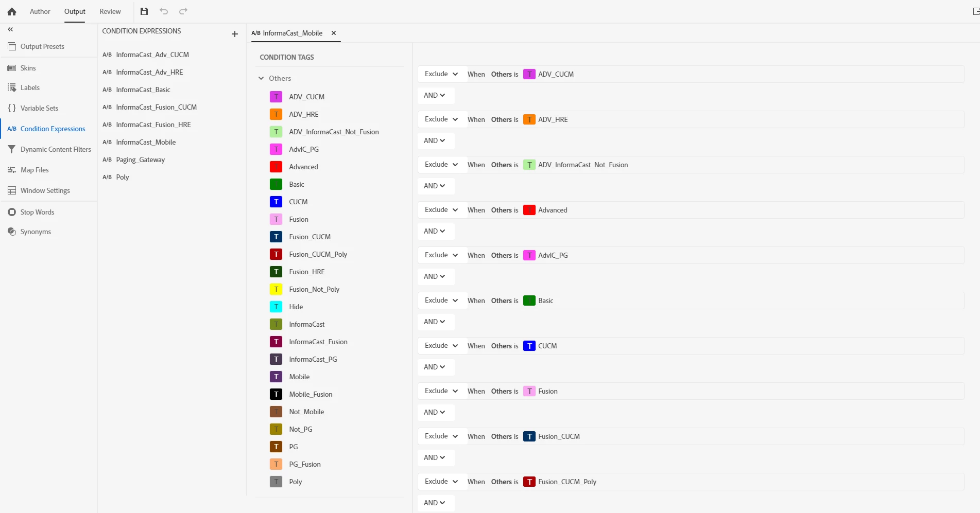Image resolution: width=980 pixels, height=513 pixels.
Task: Select Fusion_HRE tag in tag list
Action: 307,272
